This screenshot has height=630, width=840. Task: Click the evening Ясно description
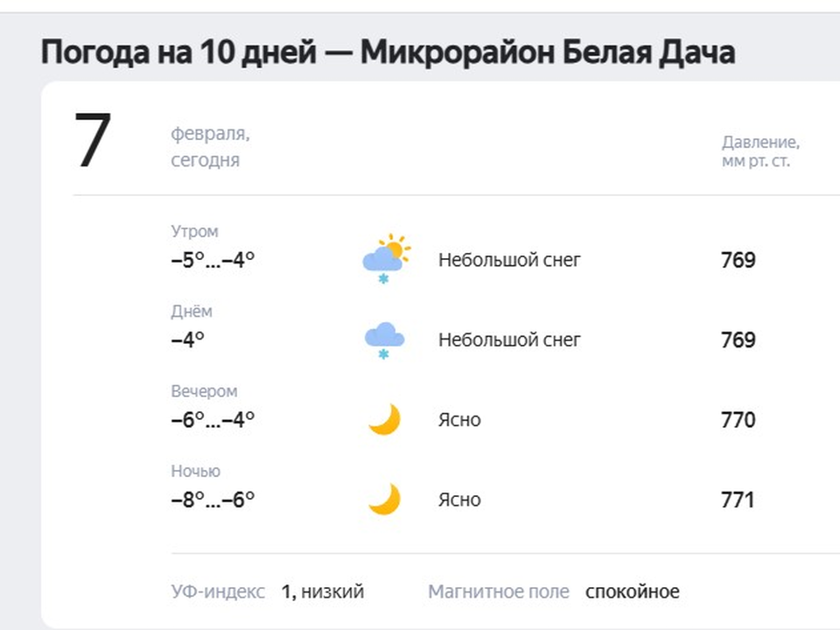459,419
